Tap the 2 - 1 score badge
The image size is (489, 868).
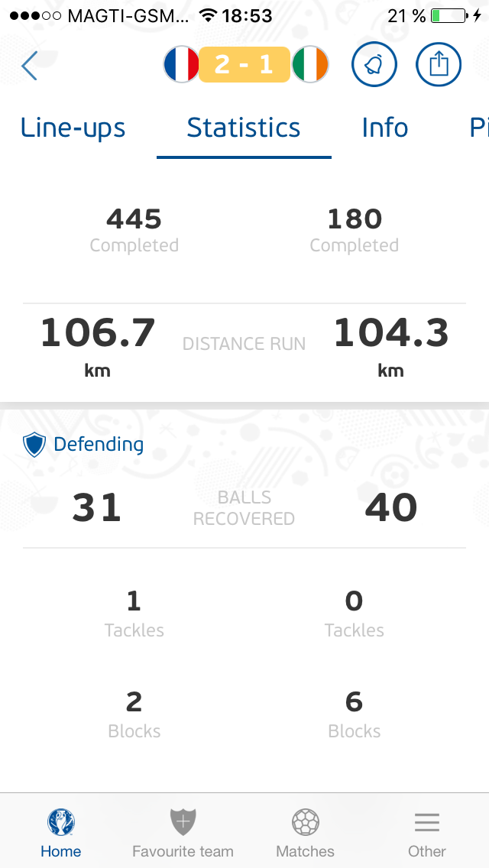244,65
